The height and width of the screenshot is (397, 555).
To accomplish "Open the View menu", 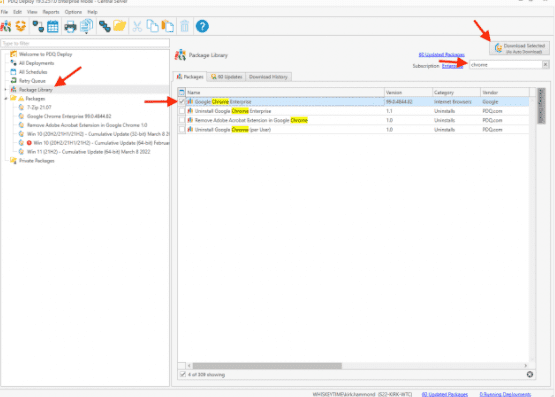I will (32, 12).
